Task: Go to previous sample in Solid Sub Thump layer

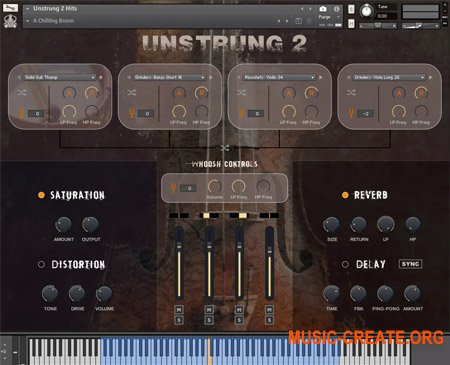Action: tap(19, 77)
